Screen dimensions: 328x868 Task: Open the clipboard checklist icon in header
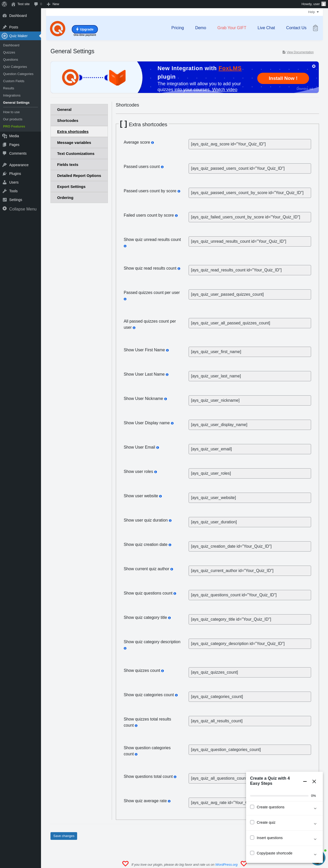coord(315,28)
